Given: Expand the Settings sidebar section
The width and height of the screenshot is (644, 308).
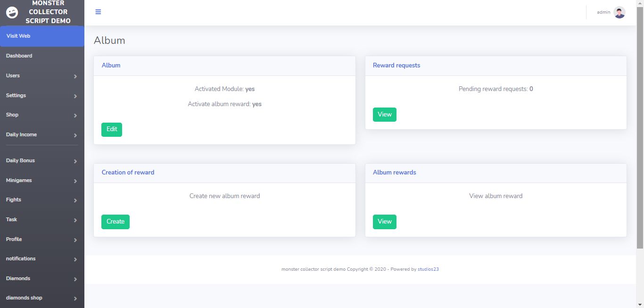Looking at the screenshot, I should pos(42,95).
